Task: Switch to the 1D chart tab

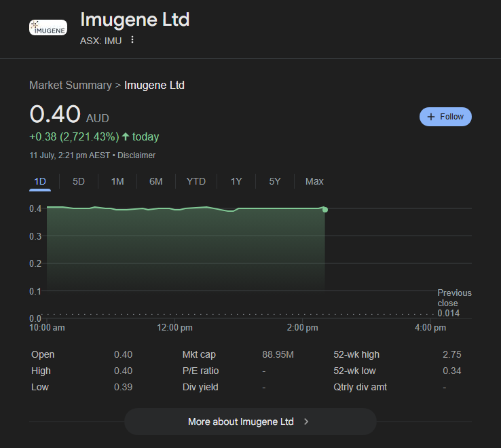Action: (40, 181)
